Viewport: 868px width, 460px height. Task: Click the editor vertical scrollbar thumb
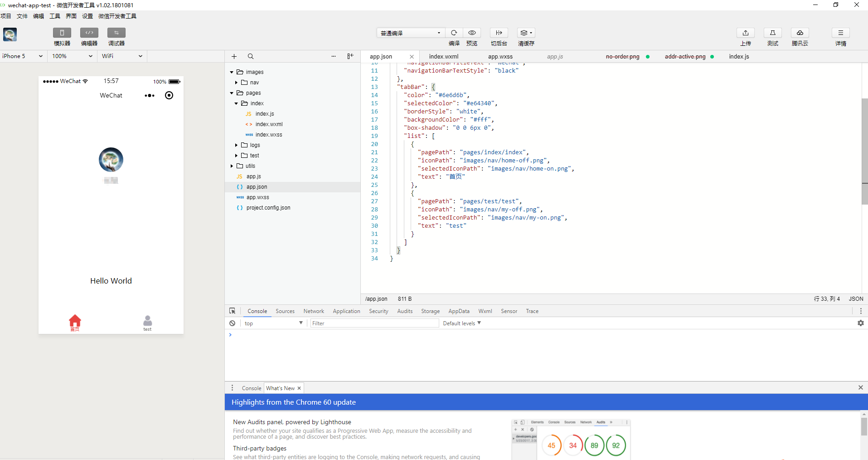coord(864,151)
